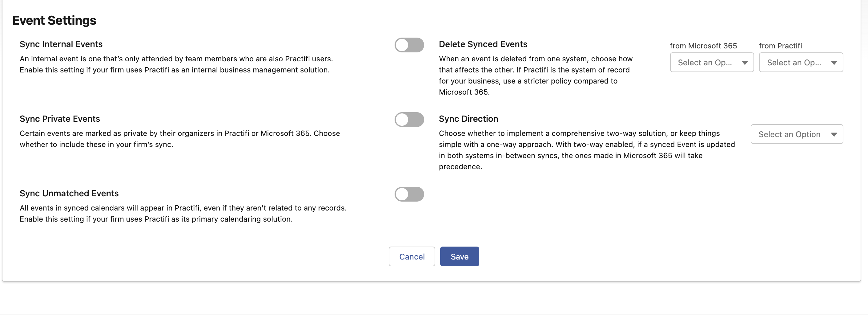Enable the Sync Internal Events toggle
Screen dimensions: 868x315
coord(409,45)
